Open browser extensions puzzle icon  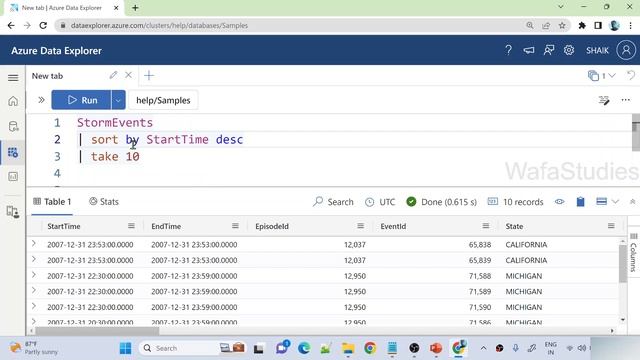tap(582, 25)
